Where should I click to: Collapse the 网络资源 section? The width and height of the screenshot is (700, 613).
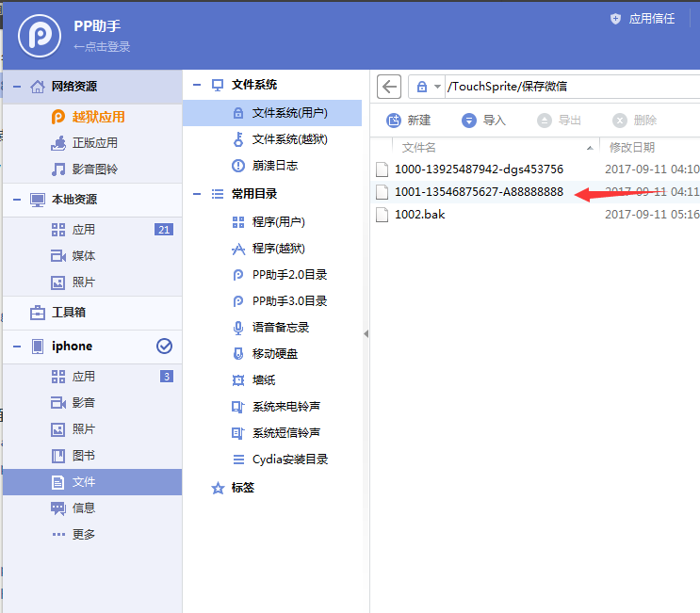(16, 87)
